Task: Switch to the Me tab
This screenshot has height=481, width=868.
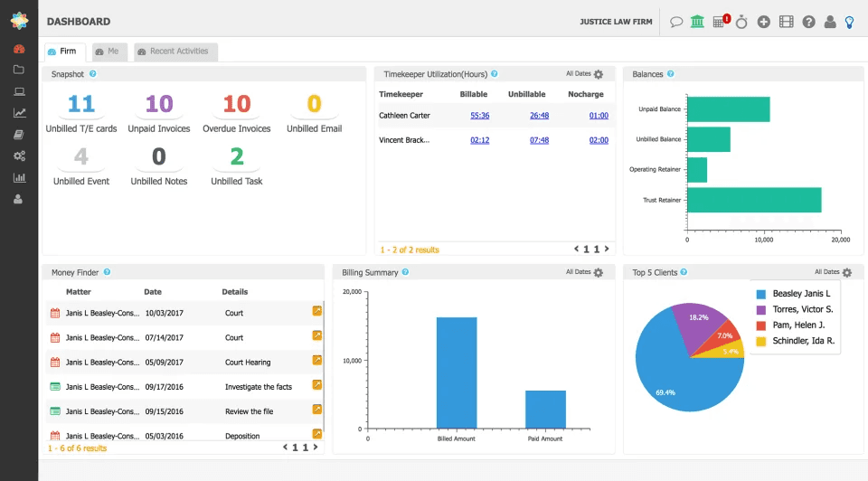Action: pyautogui.click(x=109, y=52)
